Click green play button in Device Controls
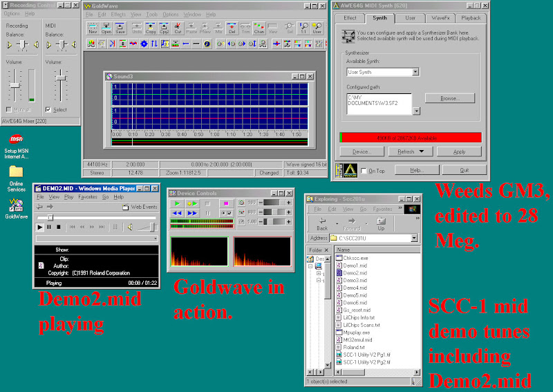553x392 pixels. click(x=177, y=203)
